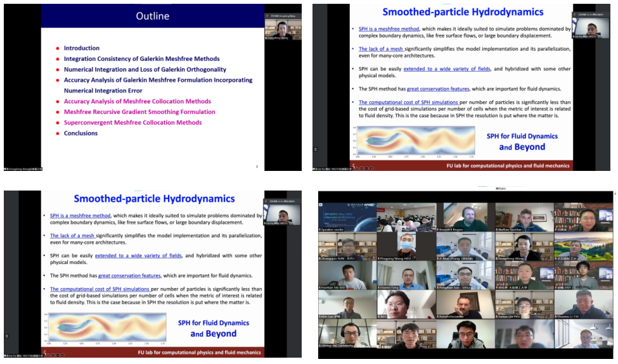Click the mic icon beside Renato Vacondio's name
This screenshot has height=364, width=618.
click(438, 315)
